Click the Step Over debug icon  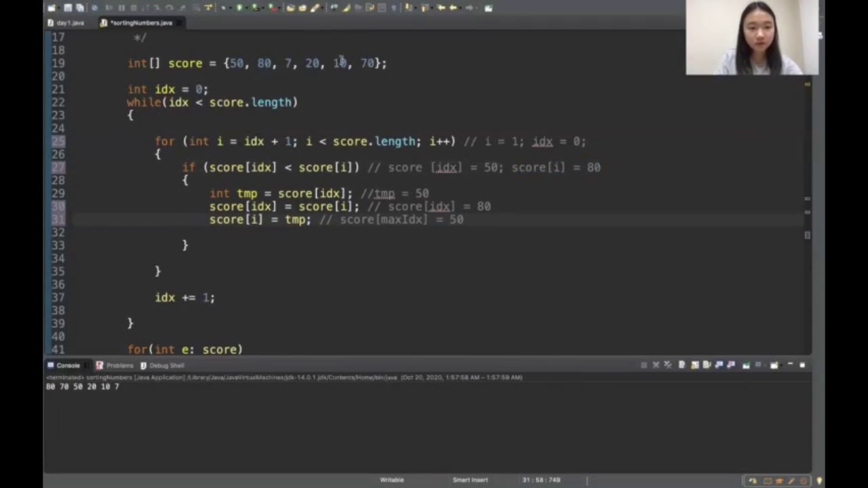point(169,8)
